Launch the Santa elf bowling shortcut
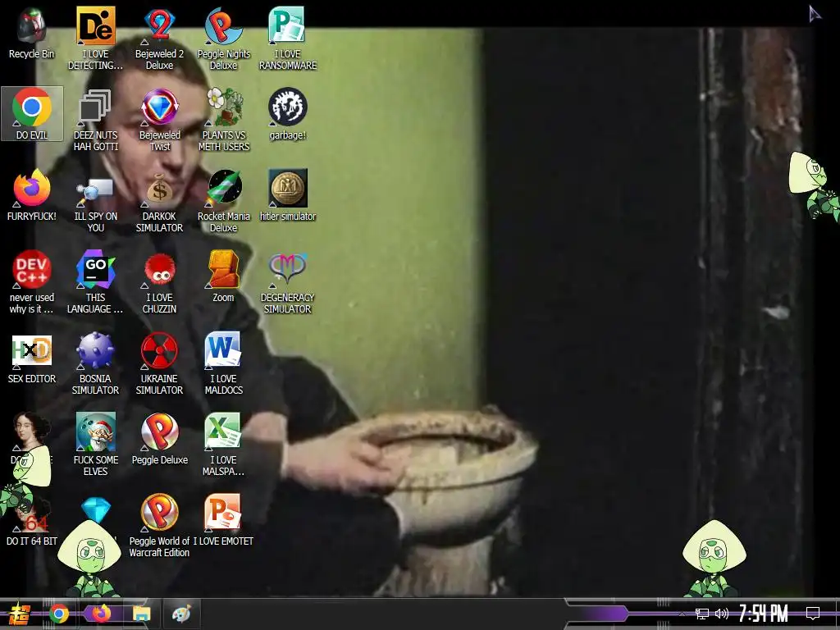Screen dimensions: 840x630 (96, 445)
